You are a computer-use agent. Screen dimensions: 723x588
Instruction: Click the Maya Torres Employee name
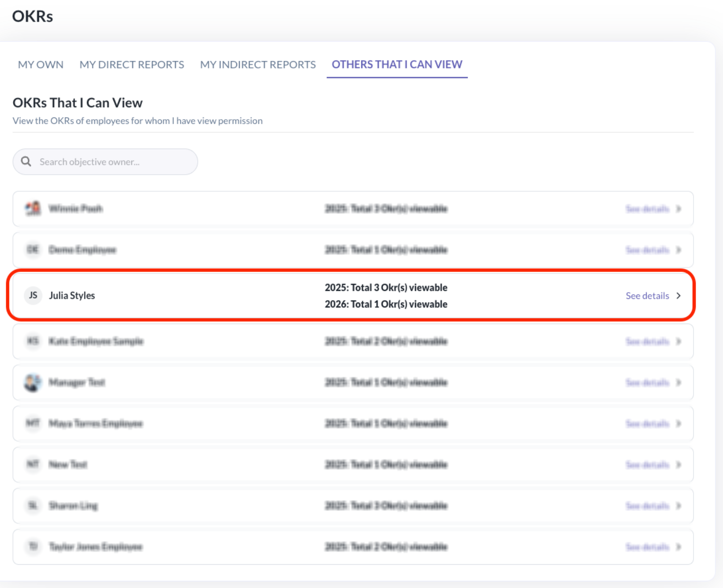point(96,424)
